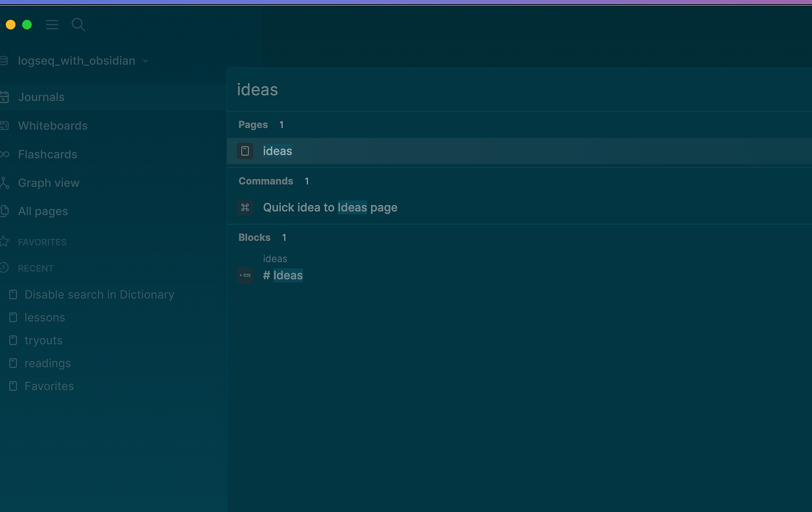
Task: Open recent page tryouts
Action: coord(43,341)
